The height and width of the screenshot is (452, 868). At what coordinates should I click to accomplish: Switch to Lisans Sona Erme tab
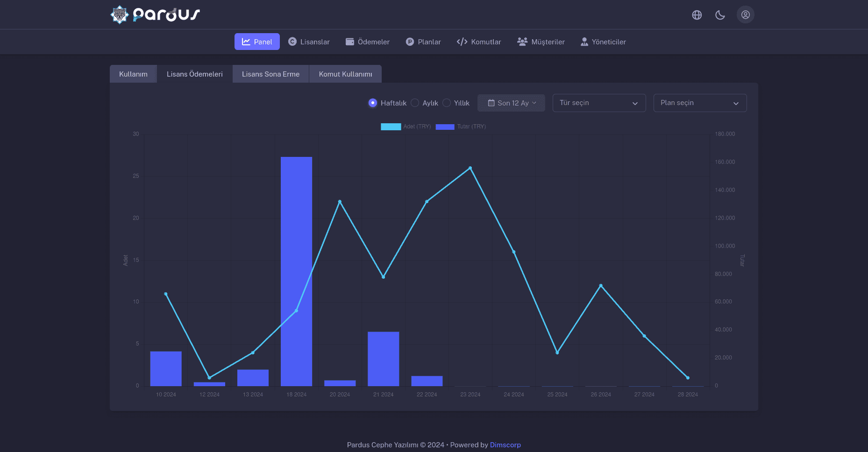(x=270, y=74)
